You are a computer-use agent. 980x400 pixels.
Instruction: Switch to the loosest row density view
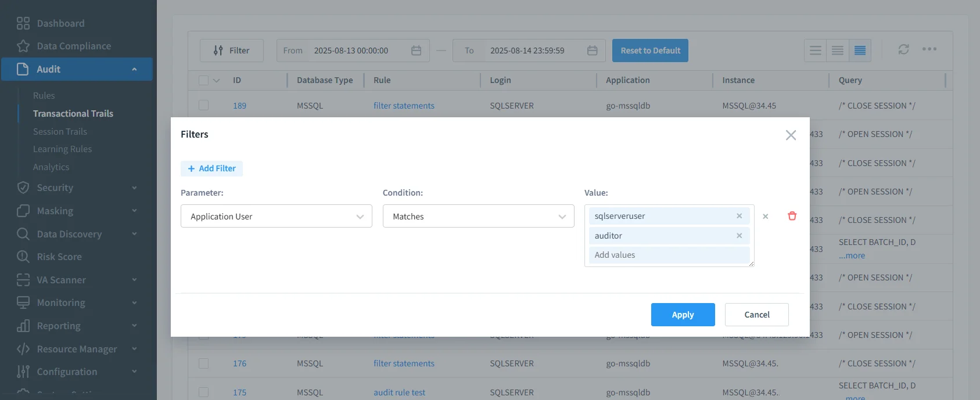coord(816,51)
